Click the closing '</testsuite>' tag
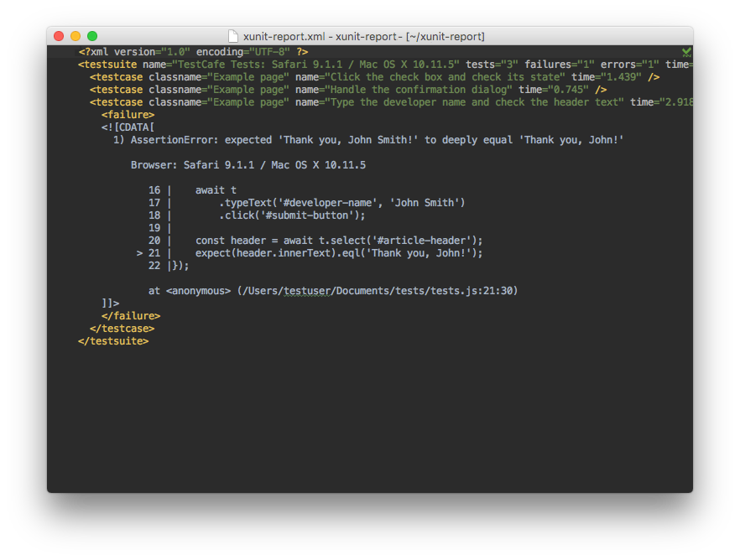740x560 pixels. (x=113, y=341)
